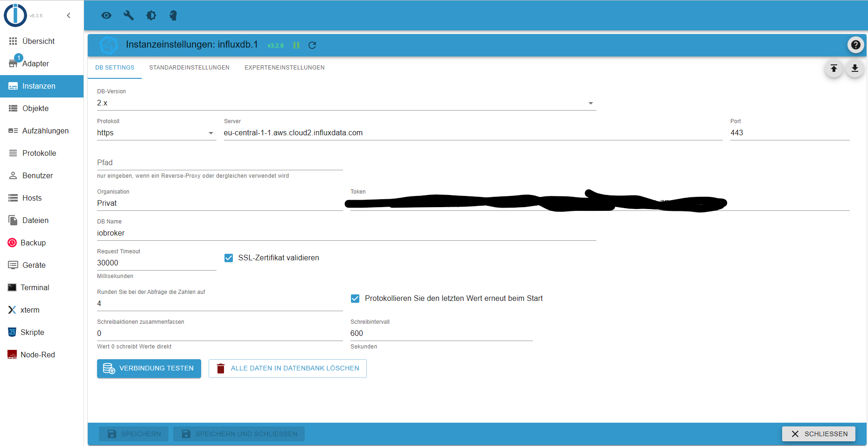Click the Organisation field showing Privat
868x446 pixels.
pos(220,203)
